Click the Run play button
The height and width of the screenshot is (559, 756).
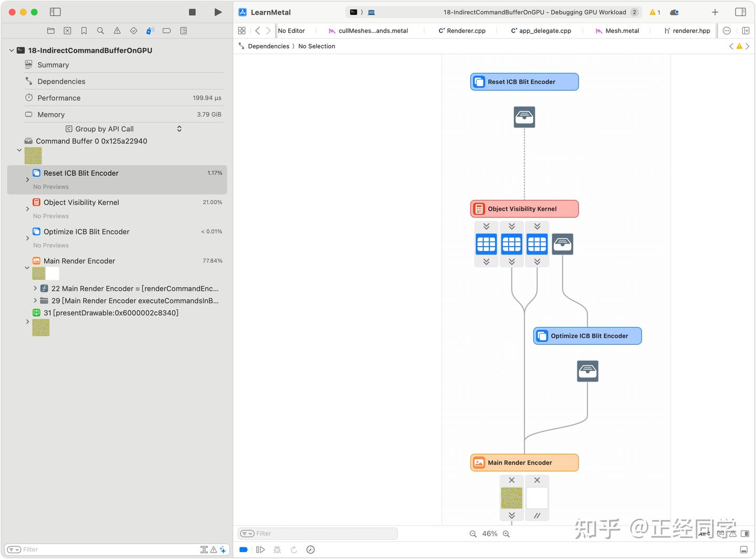tap(218, 12)
